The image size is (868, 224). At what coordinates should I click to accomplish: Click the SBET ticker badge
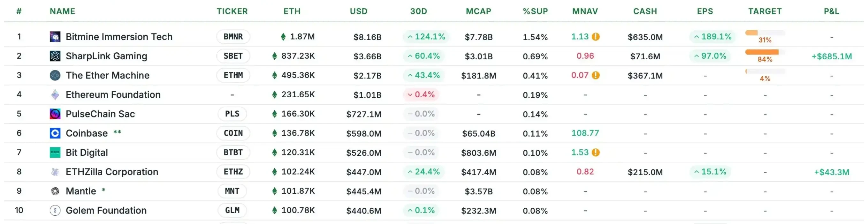coord(233,56)
